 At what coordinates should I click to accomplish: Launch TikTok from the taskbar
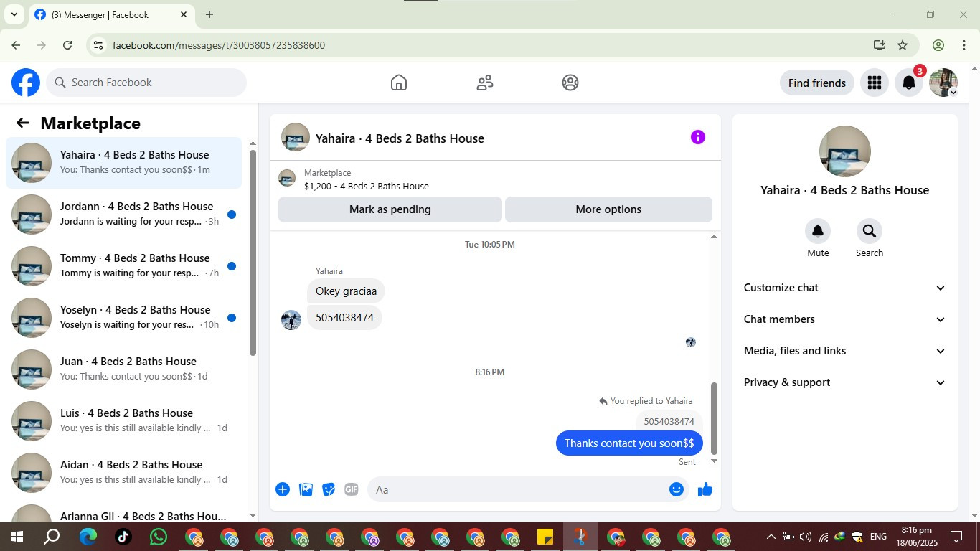123,537
